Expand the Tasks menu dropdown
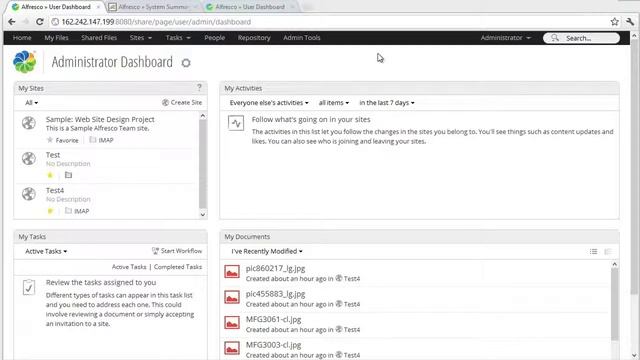Image resolution: width=640 pixels, height=360 pixels. 178,38
